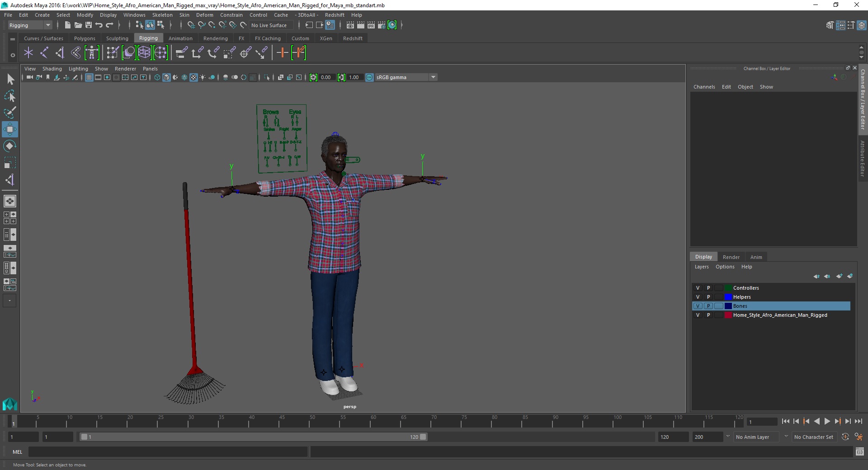Activate the Lasso select tool
Screen dimensions: 868x470
click(x=10, y=96)
